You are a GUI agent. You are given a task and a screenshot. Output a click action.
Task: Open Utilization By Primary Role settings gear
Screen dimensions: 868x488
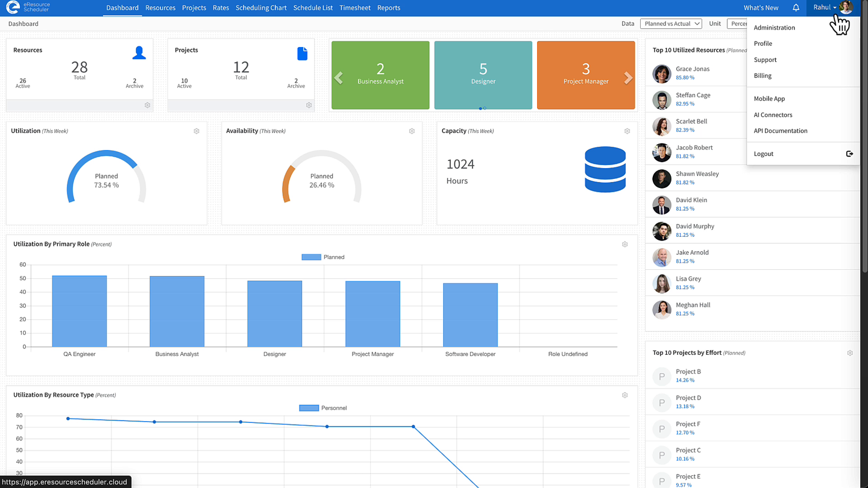click(624, 244)
